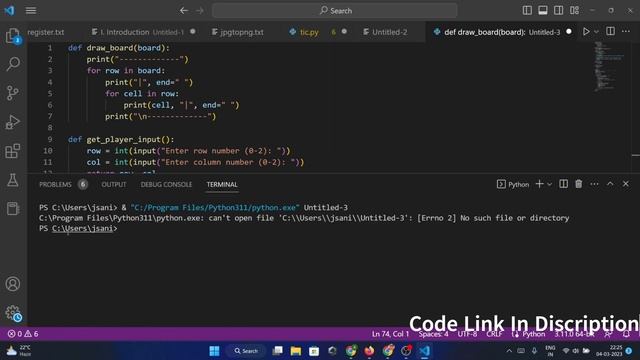Open the Explorer view in activity bar
The image size is (640, 360).
13,36
